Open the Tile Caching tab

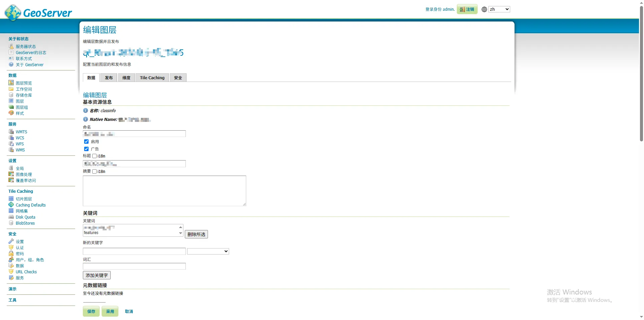152,78
